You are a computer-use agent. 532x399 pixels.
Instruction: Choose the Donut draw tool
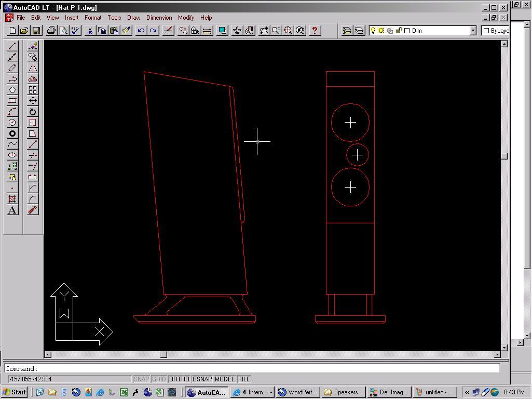12,134
